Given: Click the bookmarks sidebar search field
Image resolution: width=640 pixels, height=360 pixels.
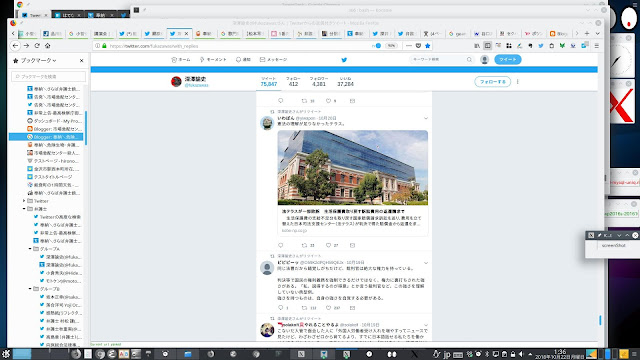Looking at the screenshot, I should point(49,76).
